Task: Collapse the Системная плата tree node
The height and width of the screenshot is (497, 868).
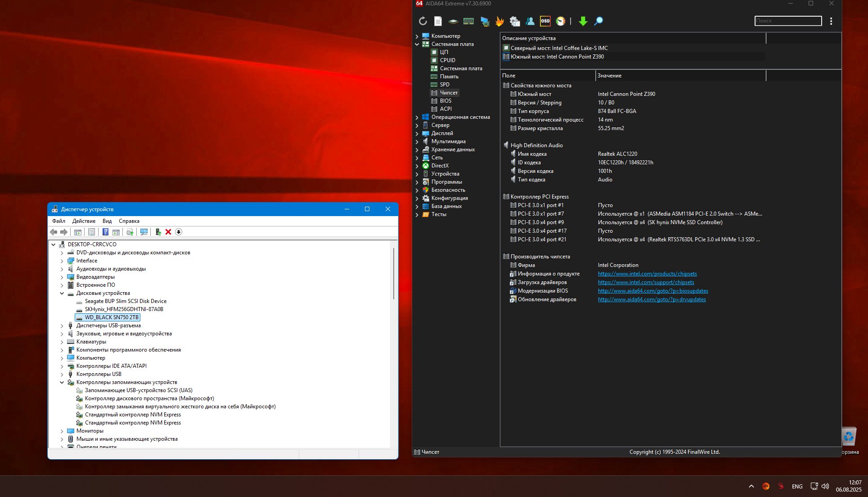Action: 417,44
